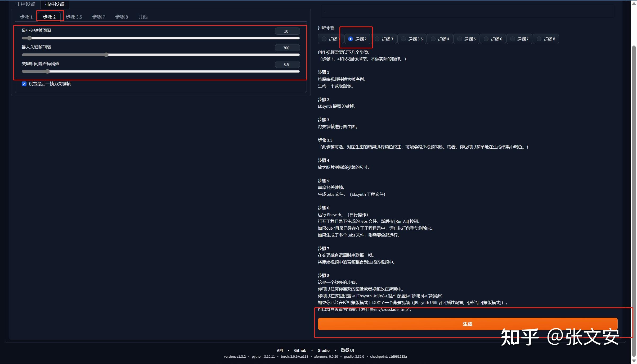The width and height of the screenshot is (637, 364).
Task: Open the 步骤 8 settings tab
Action: click(x=121, y=16)
